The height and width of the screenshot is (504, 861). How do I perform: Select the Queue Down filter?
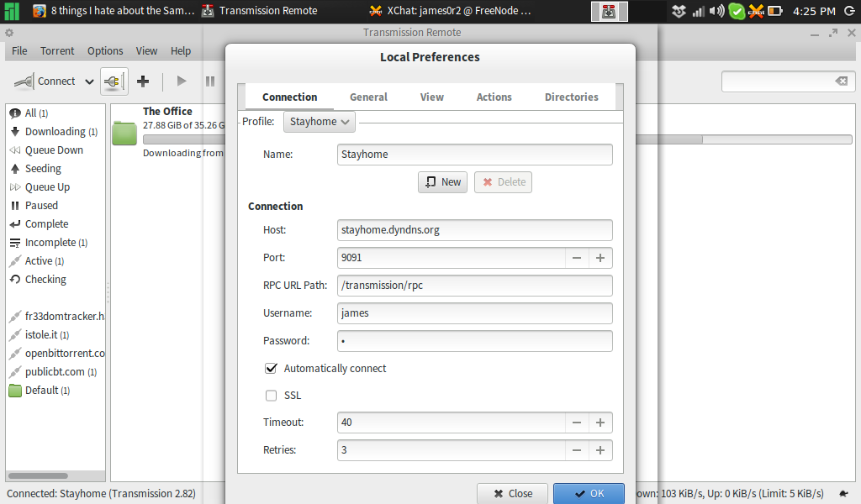click(x=47, y=150)
